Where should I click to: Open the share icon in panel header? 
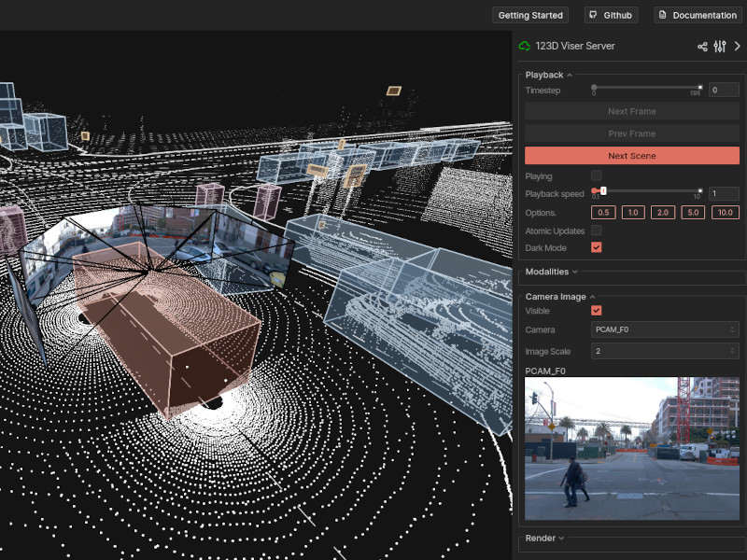[x=702, y=46]
